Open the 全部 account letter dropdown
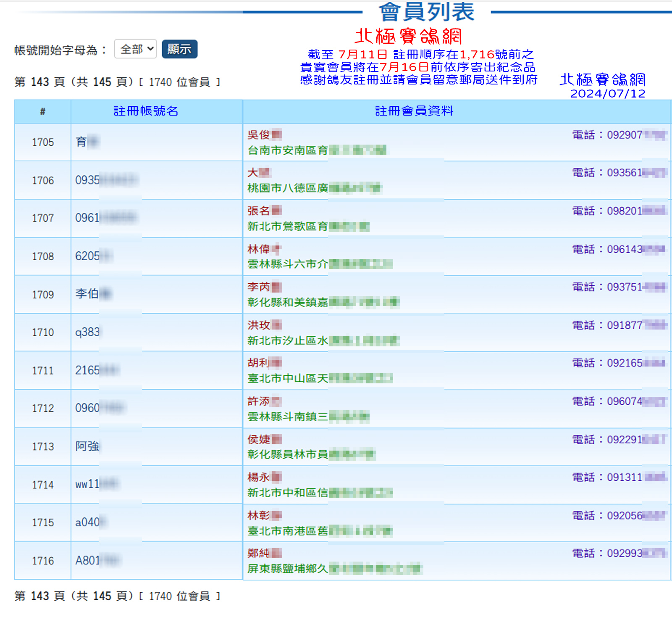Screen dimensions: 672x620 click(135, 49)
